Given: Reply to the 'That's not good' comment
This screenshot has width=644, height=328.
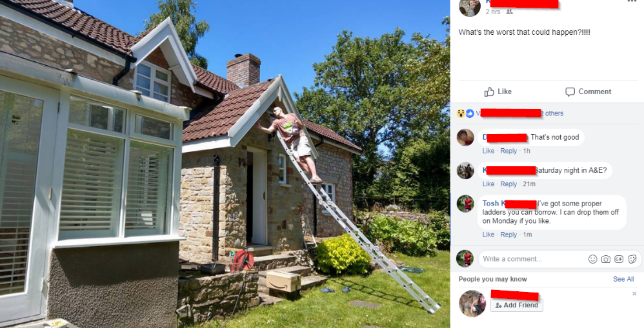Looking at the screenshot, I should tap(508, 151).
